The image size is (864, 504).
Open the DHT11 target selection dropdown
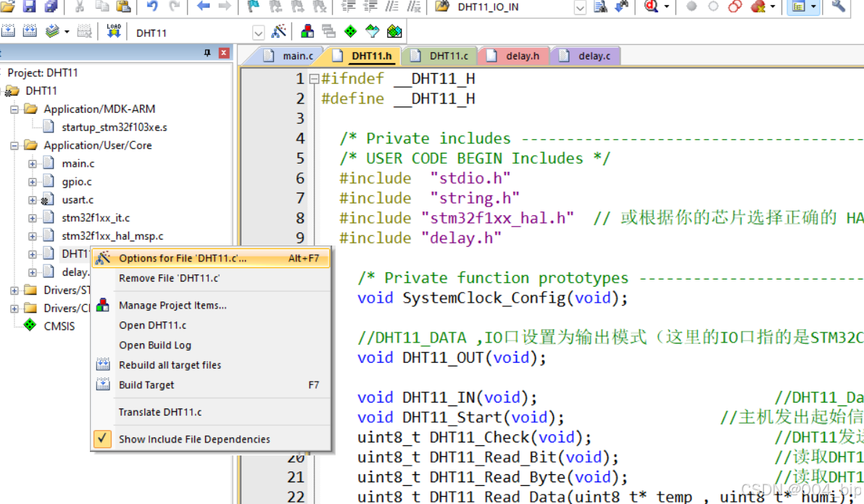click(x=258, y=33)
